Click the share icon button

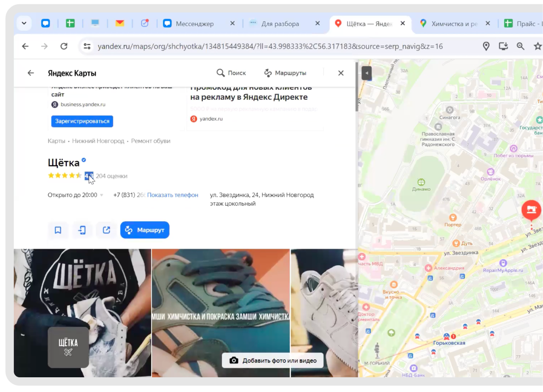[106, 230]
